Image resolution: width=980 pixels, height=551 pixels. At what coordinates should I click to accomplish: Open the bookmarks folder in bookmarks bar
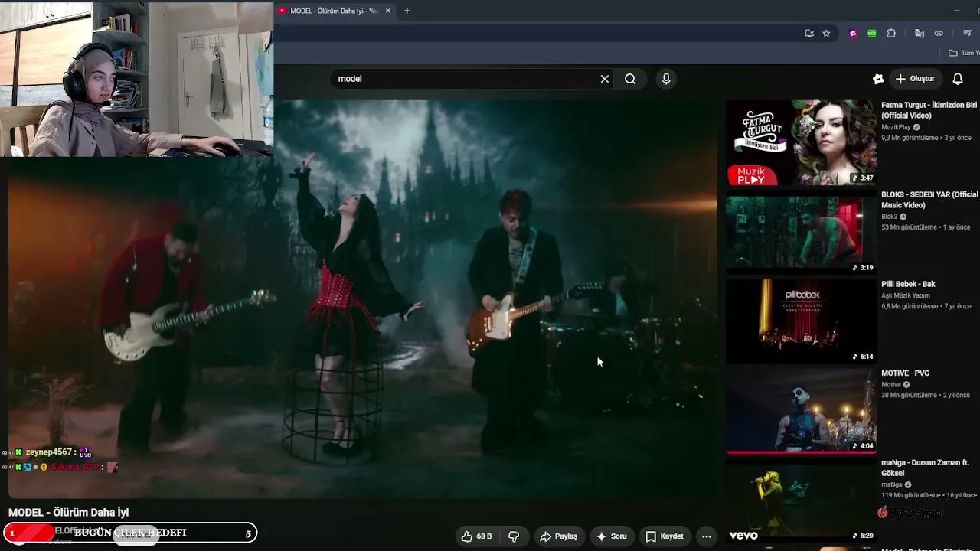(x=964, y=53)
